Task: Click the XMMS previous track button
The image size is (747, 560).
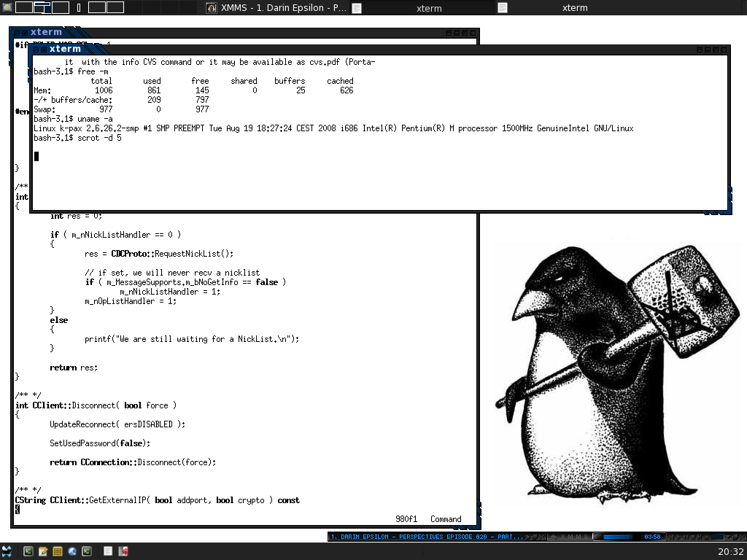Action: 671,537
